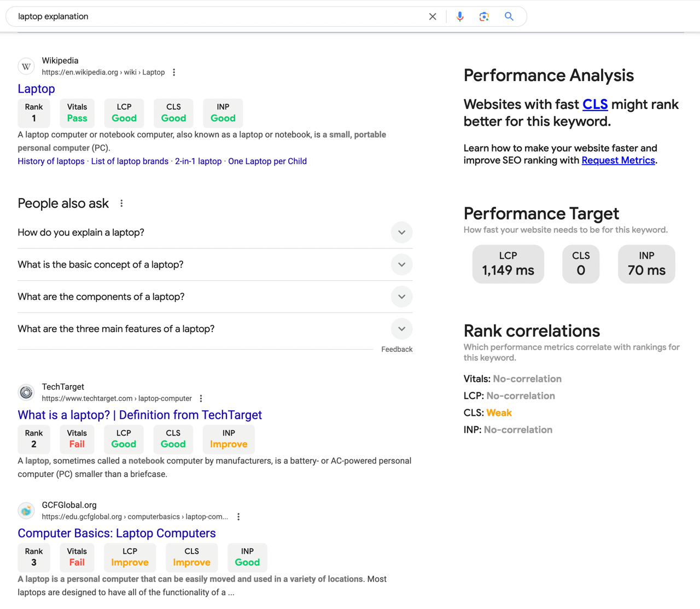Click the 'Rank 2' badge on the TechTarget result

[x=34, y=439]
